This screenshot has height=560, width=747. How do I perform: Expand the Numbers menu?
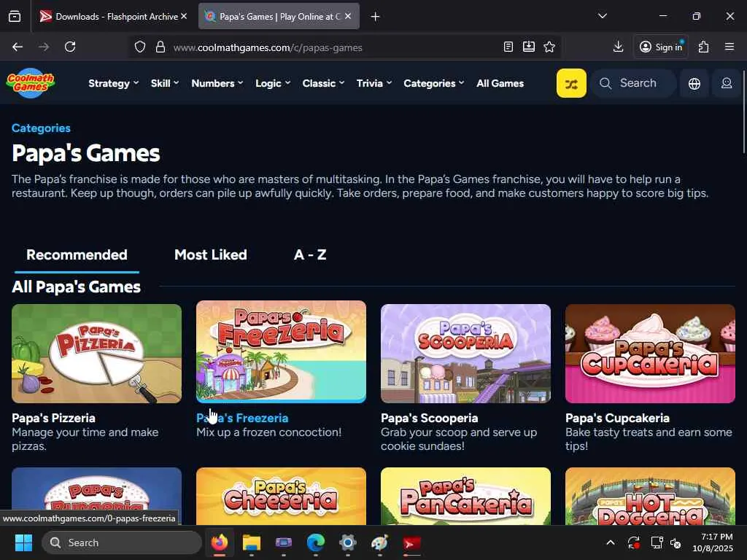point(217,83)
